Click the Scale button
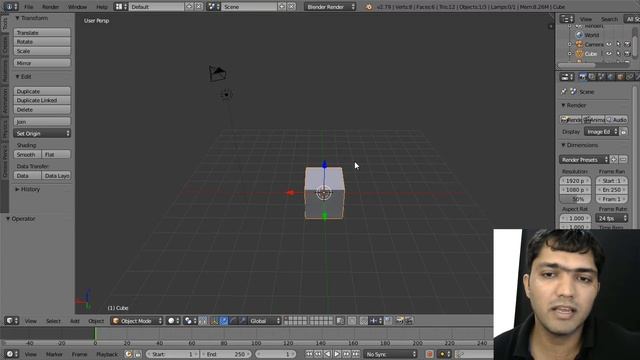640x360 pixels. 42,51
